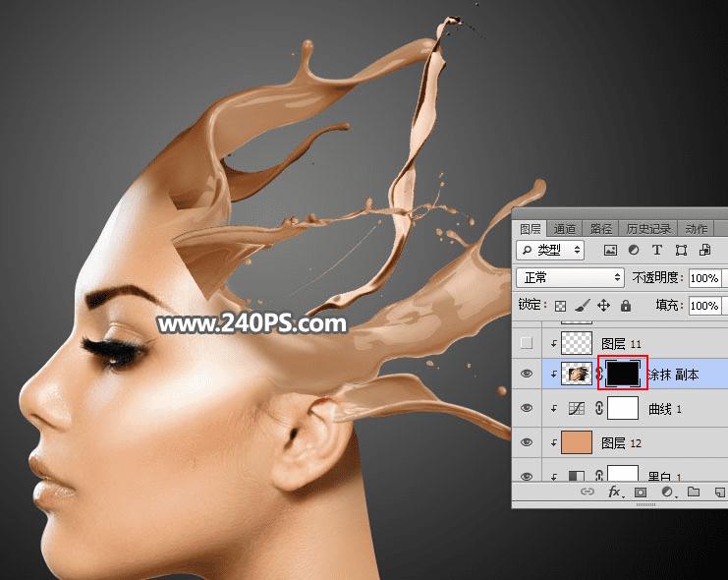Add a layer mask button
The width and height of the screenshot is (728, 580).
(641, 492)
